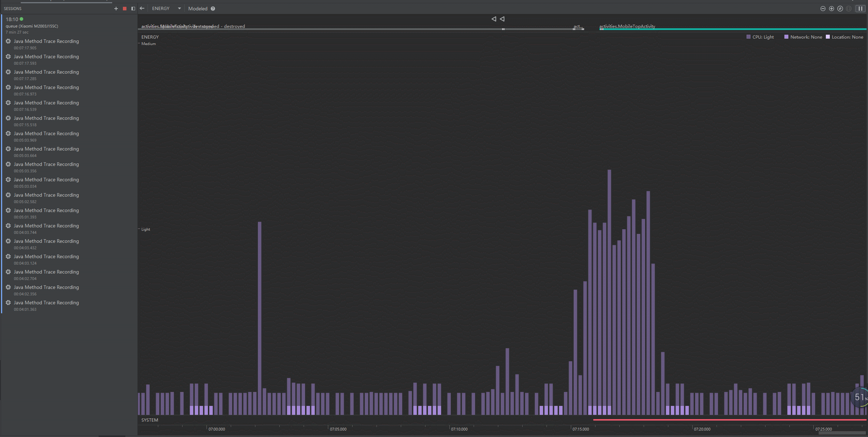The height and width of the screenshot is (437, 868).
Task: Pause the live timeline
Action: tap(860, 9)
